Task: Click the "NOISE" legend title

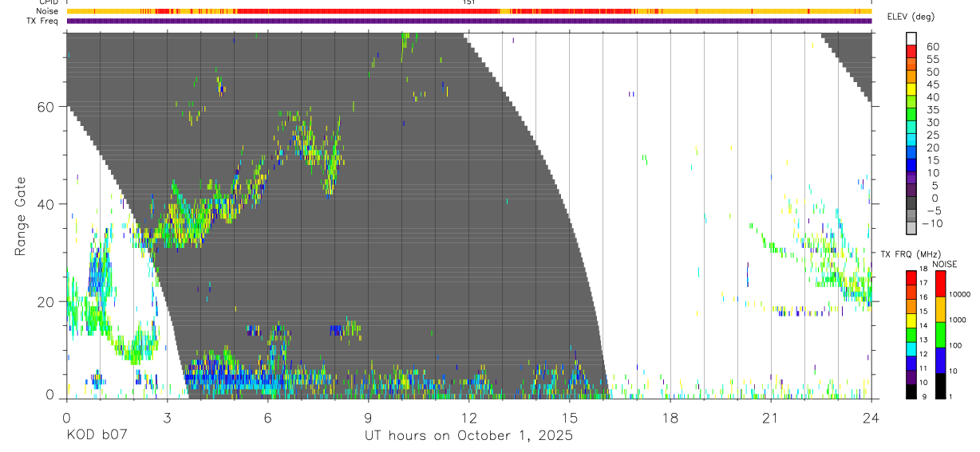Action: [x=944, y=265]
